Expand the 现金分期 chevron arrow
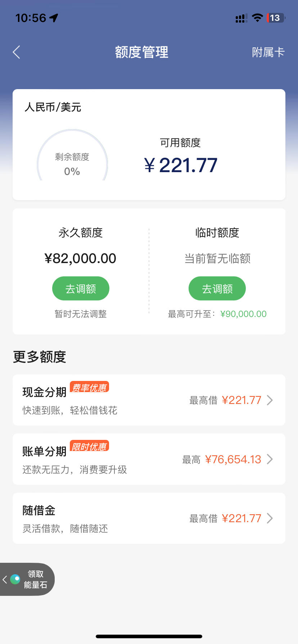The height and width of the screenshot is (644, 298). pyautogui.click(x=270, y=400)
